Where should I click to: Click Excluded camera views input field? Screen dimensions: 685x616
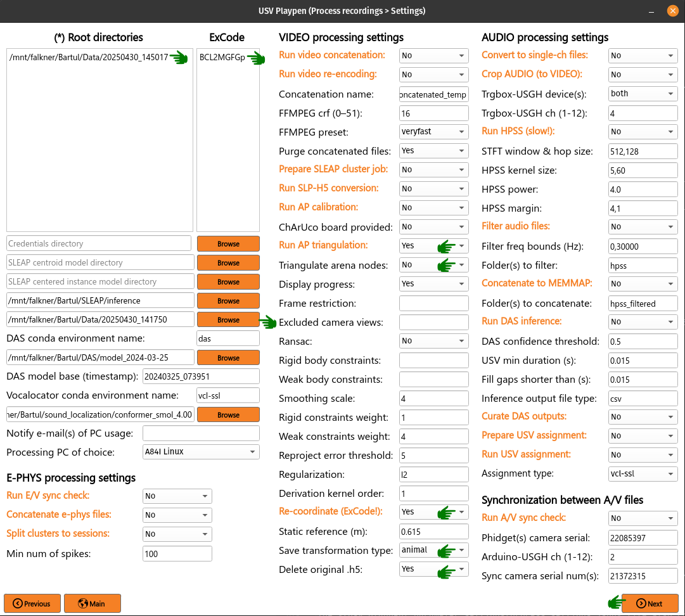(433, 323)
